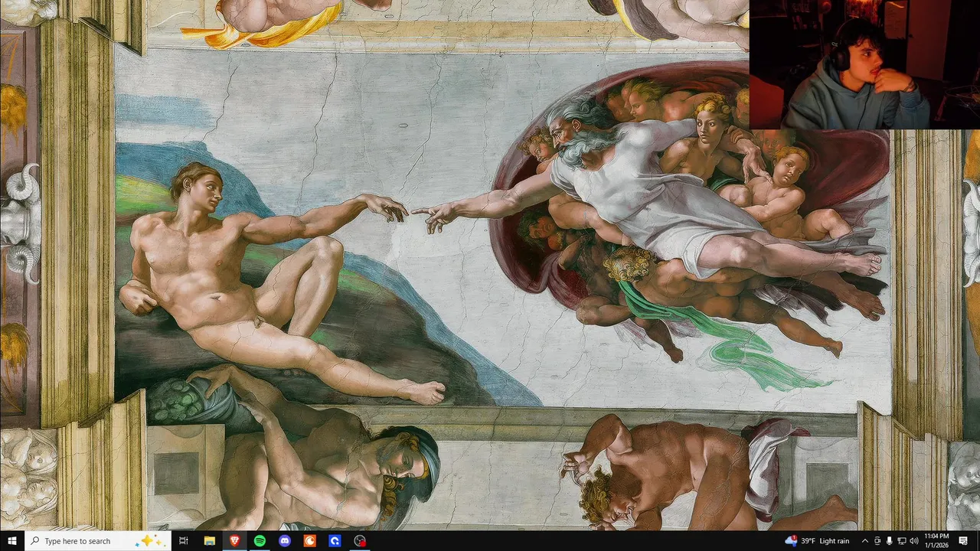Click the Meet Now camera tray icon
Viewport: 980px width, 551px height.
tap(877, 541)
